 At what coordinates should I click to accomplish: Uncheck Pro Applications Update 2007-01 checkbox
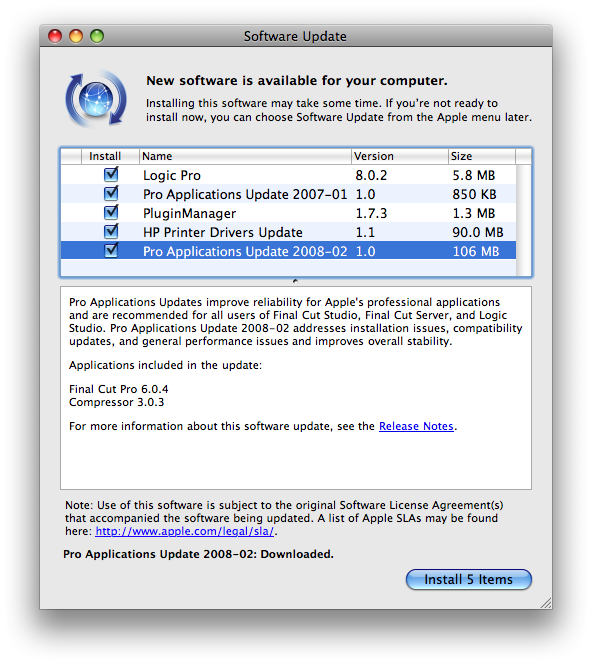point(111,194)
